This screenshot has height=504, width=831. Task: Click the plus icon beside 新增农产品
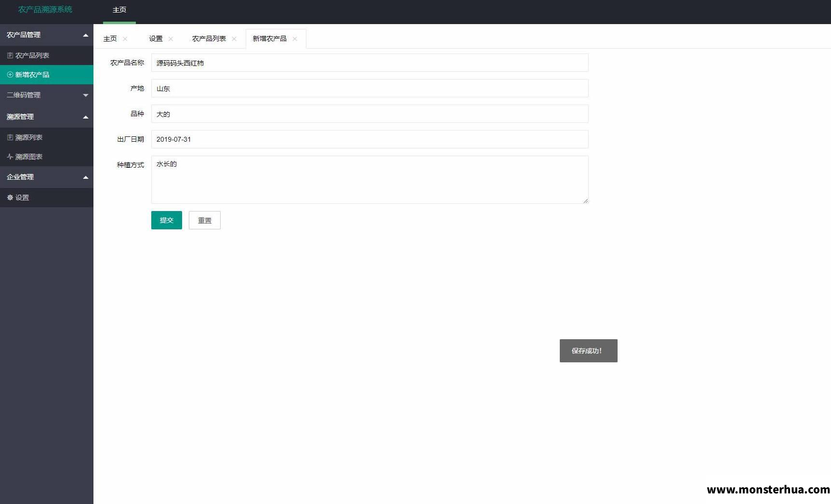click(10, 75)
